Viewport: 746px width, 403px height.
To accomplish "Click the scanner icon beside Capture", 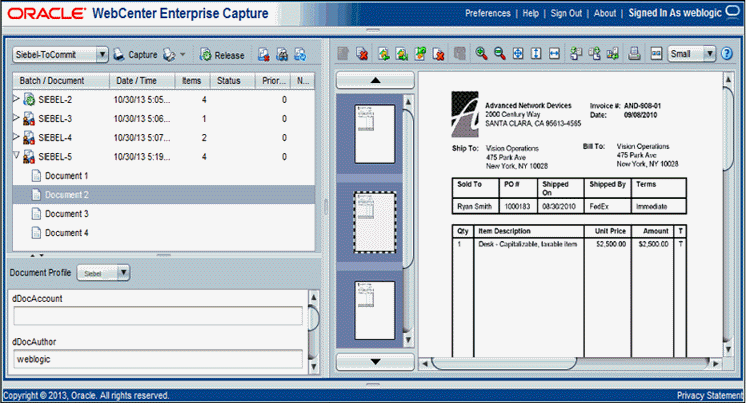I will click(x=118, y=55).
